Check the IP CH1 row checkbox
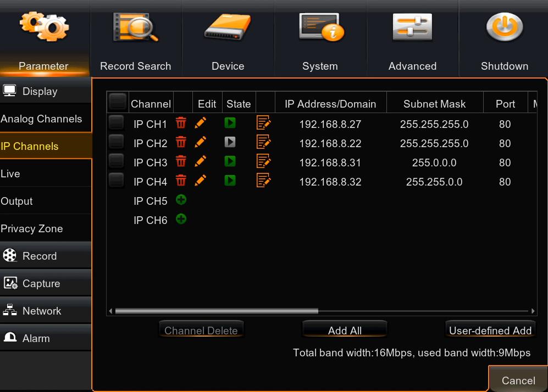The width and height of the screenshot is (548, 392). (116, 122)
